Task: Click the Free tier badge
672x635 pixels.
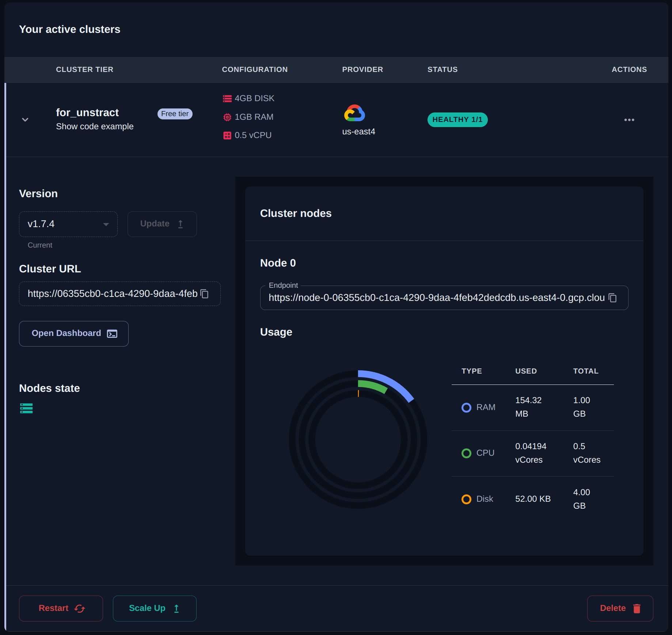Action: coord(175,114)
